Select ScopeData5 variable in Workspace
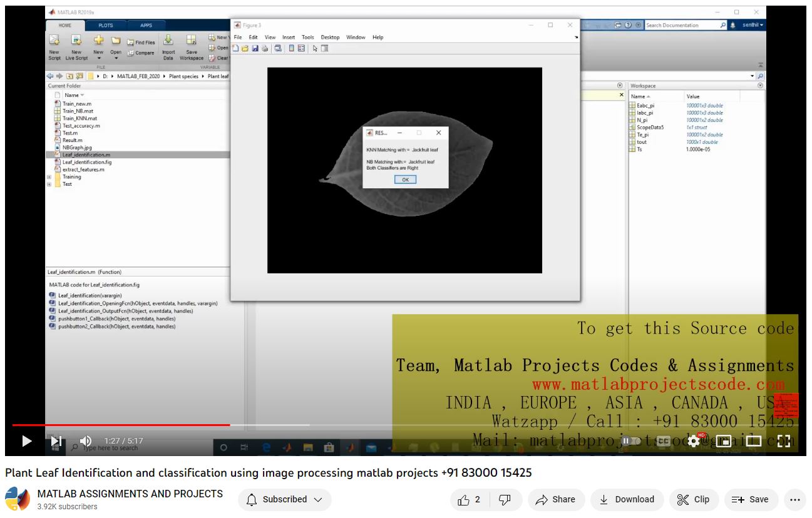 click(650, 127)
